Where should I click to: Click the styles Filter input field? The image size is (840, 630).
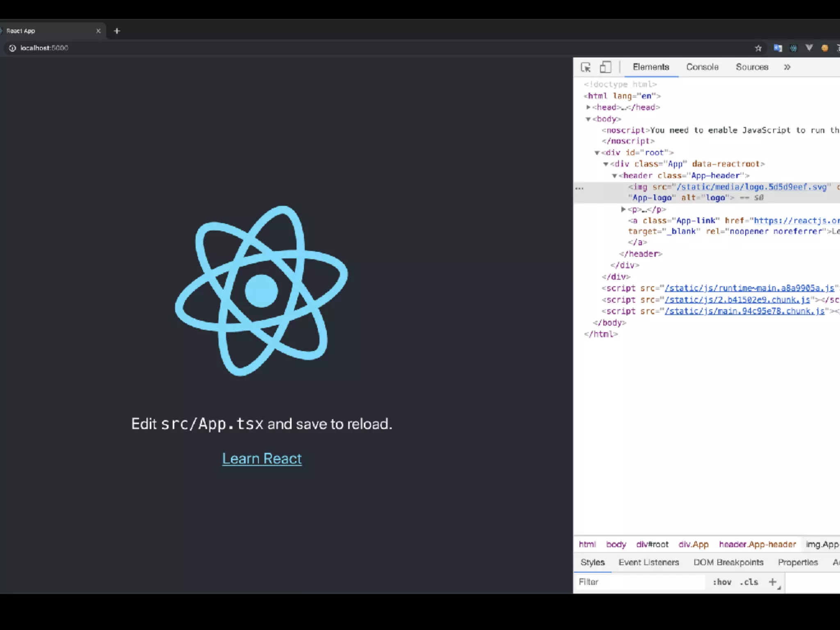click(640, 582)
